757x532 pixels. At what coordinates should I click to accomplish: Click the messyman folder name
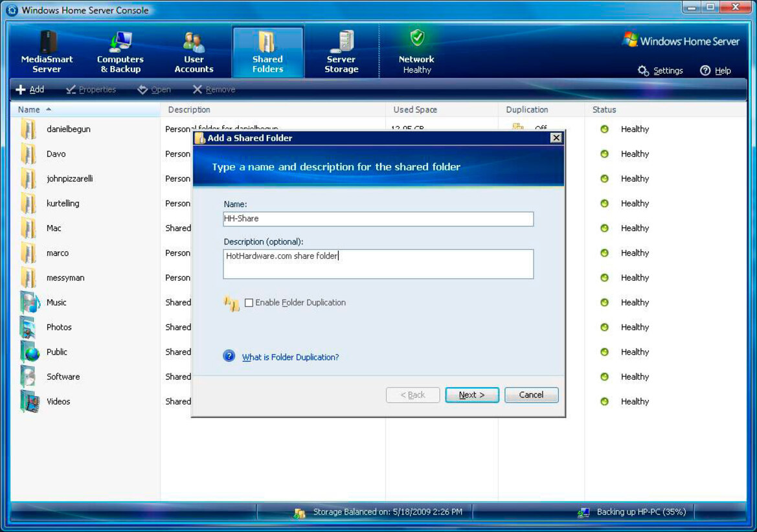tap(65, 278)
